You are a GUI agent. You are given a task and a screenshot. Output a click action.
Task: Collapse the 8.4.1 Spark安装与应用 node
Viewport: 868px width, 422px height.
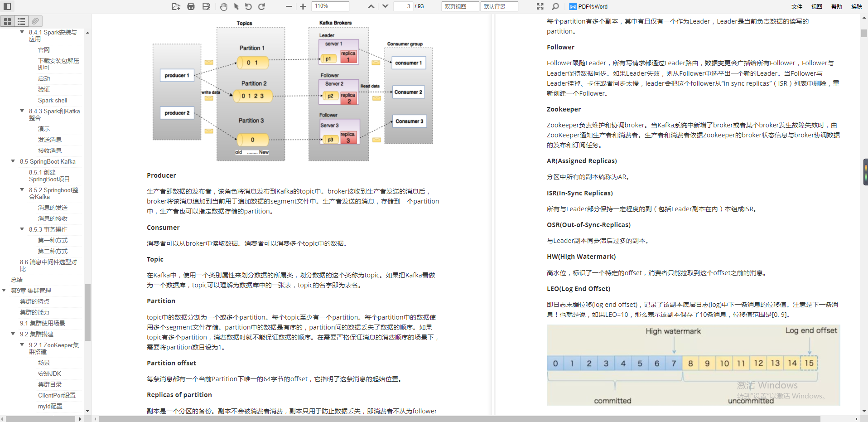(22, 32)
